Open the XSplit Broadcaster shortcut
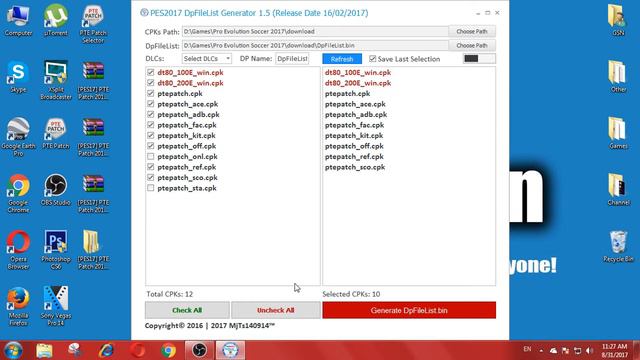This screenshot has height=360, width=640. point(56,81)
